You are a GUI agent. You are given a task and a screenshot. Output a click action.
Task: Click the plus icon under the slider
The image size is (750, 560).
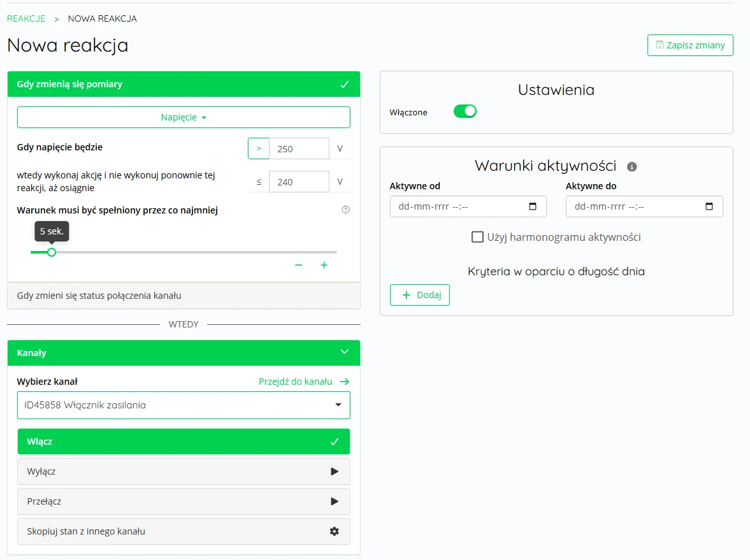(x=324, y=265)
